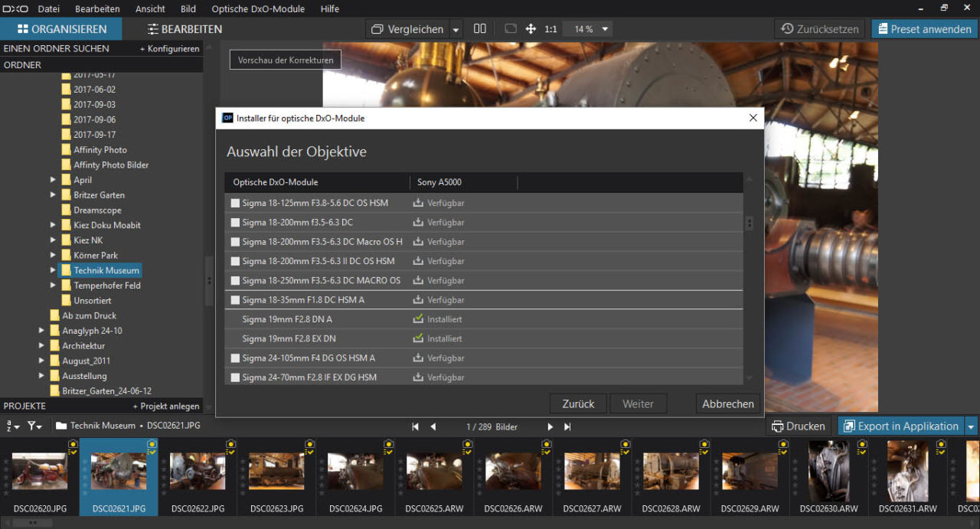
Task: Expand the Anaglyph 24-10 folder
Action: (42, 331)
